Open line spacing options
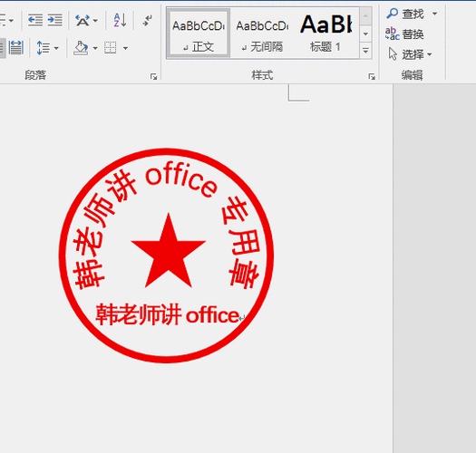Screen dimensions: 476x453 click(47, 48)
